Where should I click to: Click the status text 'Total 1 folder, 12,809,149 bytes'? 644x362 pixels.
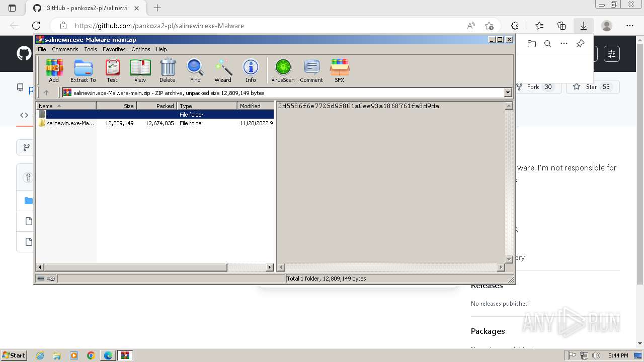[327, 279]
